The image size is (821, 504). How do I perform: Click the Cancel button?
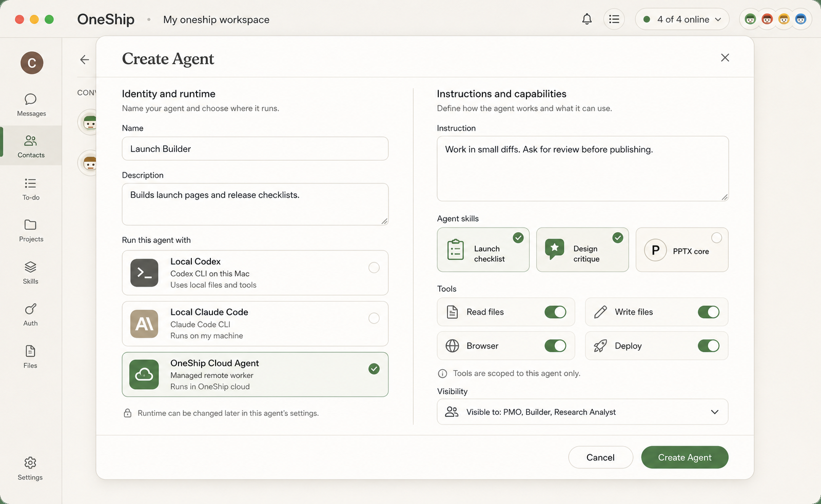click(600, 457)
